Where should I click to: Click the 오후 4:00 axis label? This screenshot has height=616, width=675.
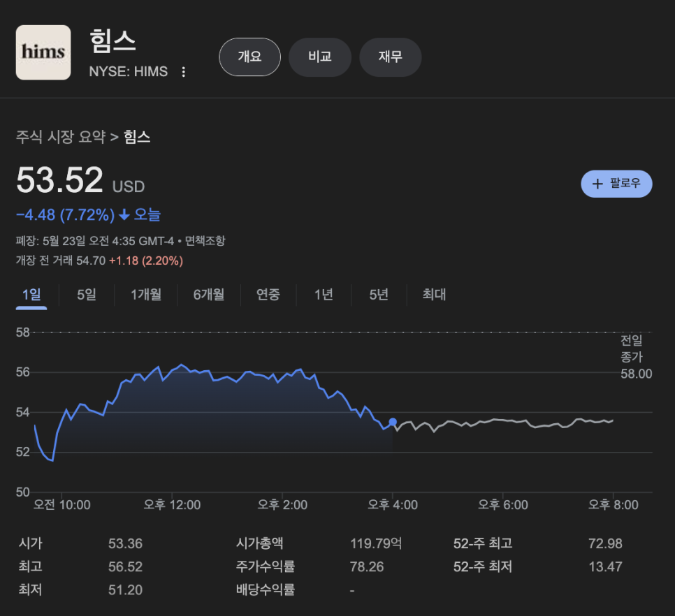click(x=393, y=504)
